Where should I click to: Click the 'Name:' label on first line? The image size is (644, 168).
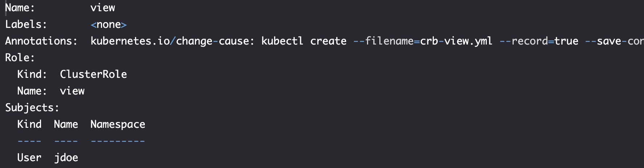20,8
